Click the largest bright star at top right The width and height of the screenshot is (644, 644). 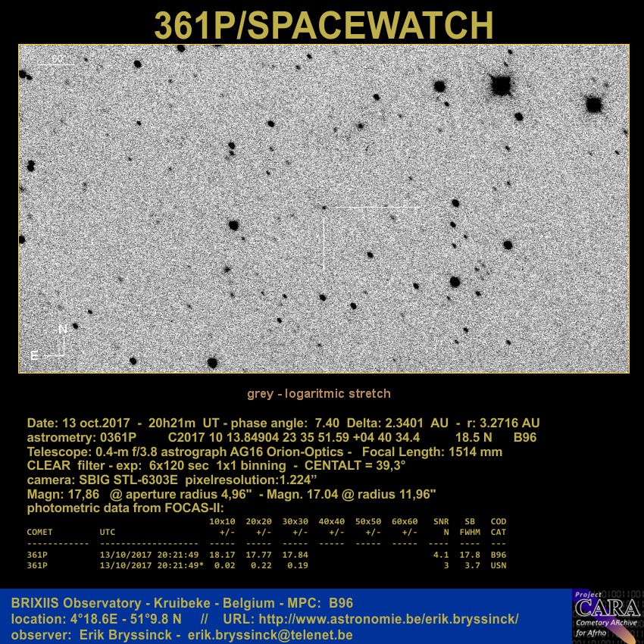click(501, 84)
